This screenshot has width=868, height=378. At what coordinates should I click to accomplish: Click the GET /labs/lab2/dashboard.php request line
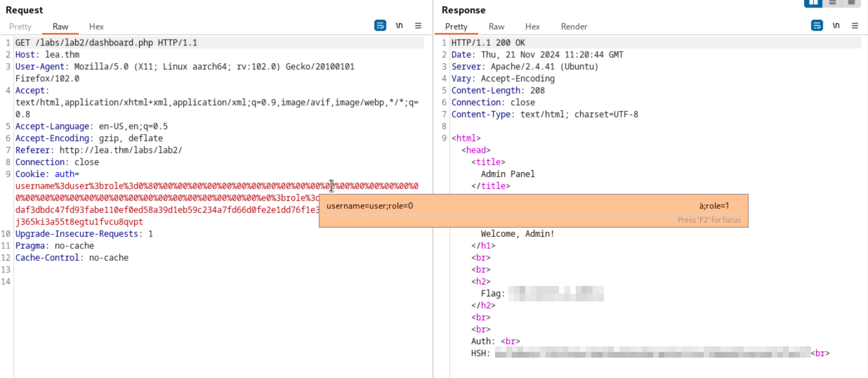106,43
